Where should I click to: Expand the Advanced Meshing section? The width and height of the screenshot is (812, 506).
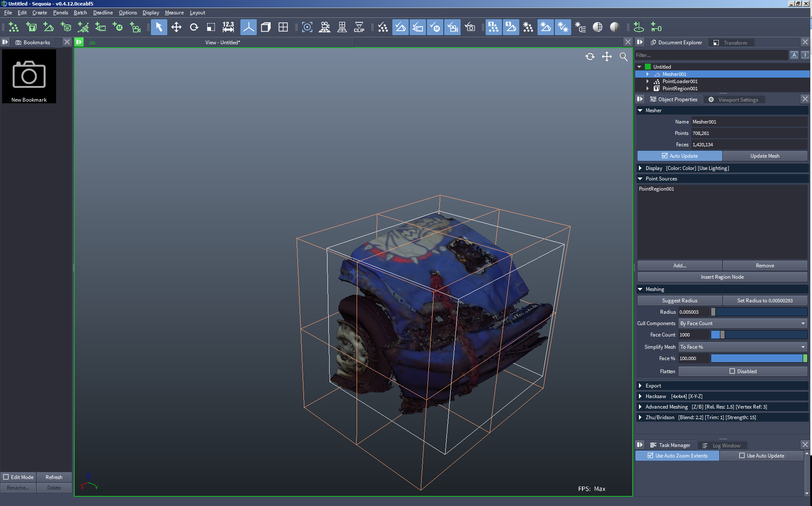641,406
